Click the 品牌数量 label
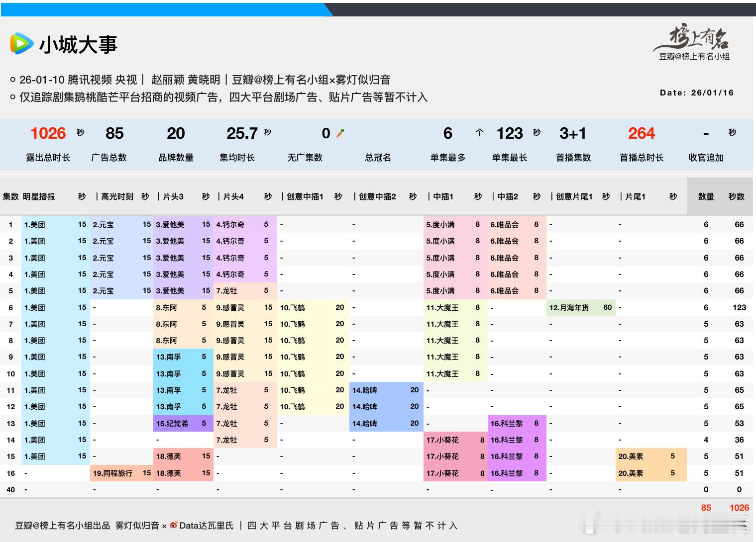 click(x=176, y=158)
